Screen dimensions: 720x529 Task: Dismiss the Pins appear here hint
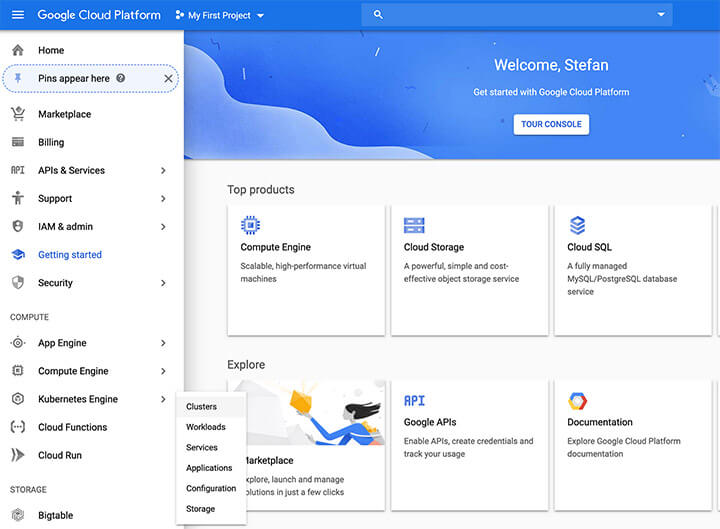pos(169,79)
